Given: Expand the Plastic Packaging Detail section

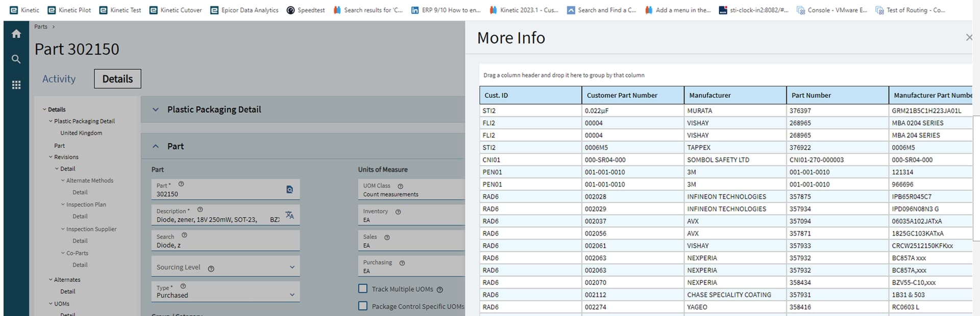Looking at the screenshot, I should point(156,110).
